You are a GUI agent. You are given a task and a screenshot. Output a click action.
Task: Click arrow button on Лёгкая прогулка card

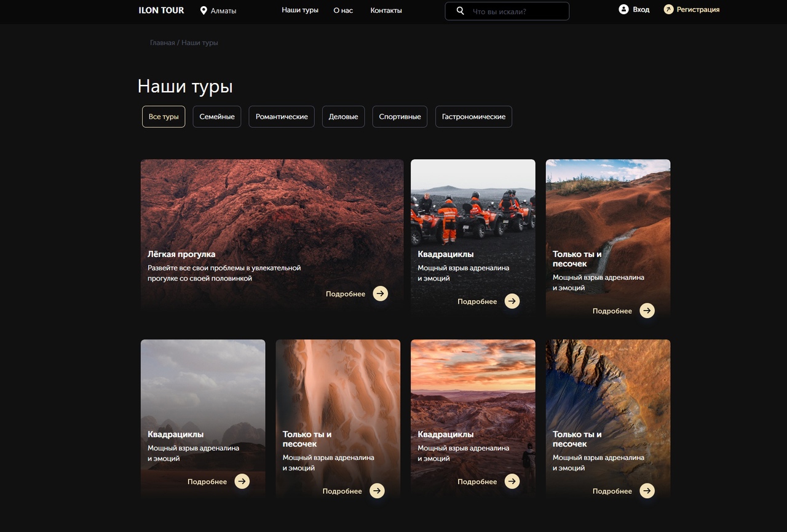tap(381, 293)
